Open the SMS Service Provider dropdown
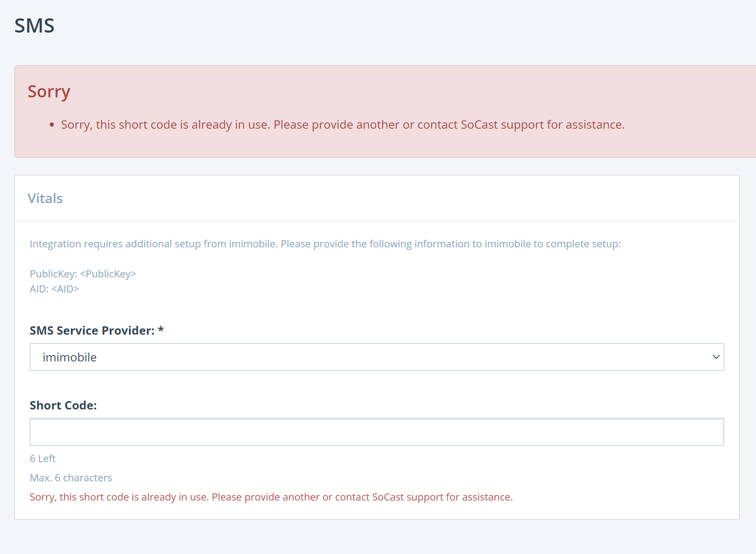 [377, 357]
